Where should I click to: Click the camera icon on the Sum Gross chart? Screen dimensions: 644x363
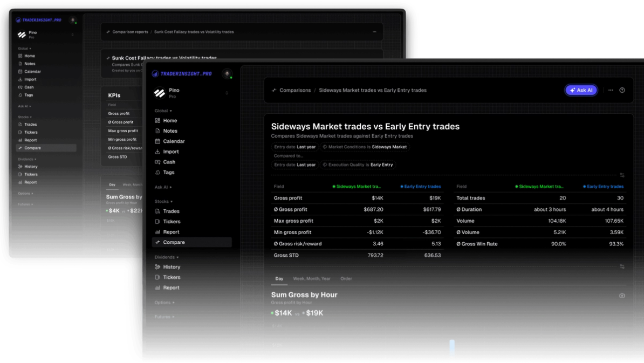[621, 294]
